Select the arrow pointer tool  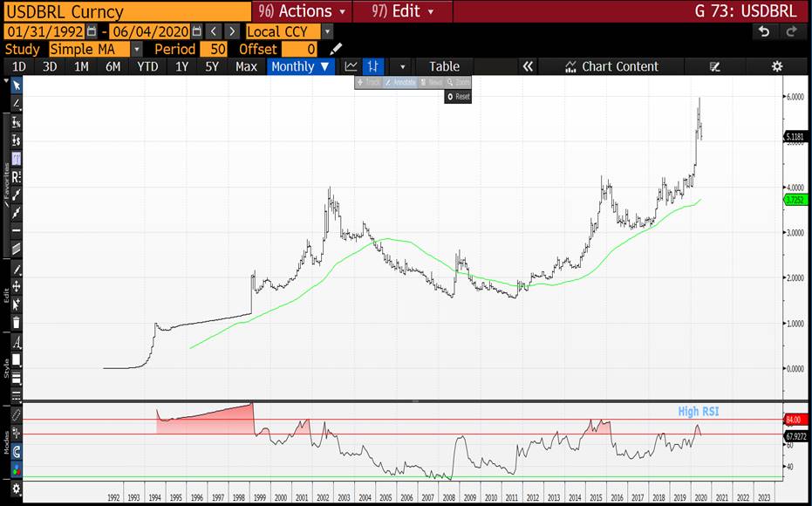tap(16, 85)
